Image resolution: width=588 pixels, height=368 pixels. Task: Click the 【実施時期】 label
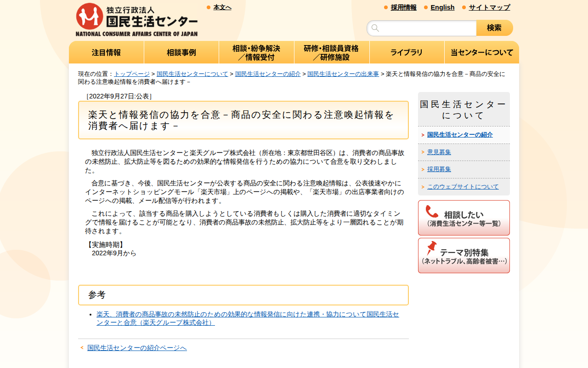(x=105, y=245)
